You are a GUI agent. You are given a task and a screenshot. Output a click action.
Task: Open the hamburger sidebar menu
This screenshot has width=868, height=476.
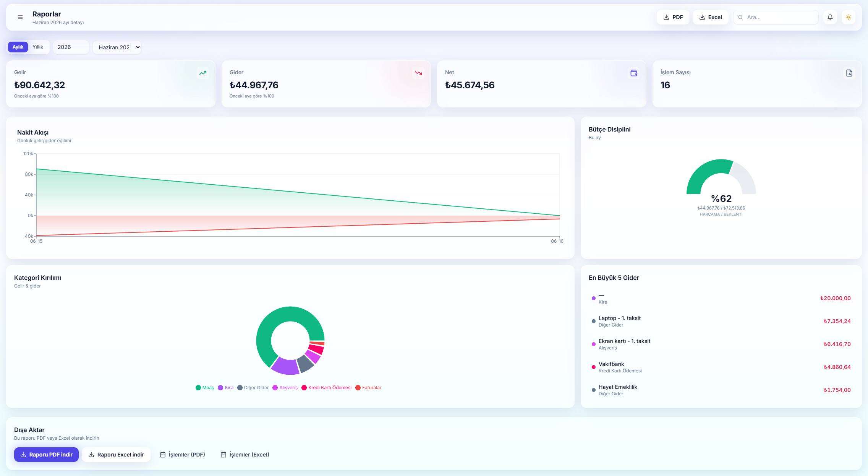[20, 17]
